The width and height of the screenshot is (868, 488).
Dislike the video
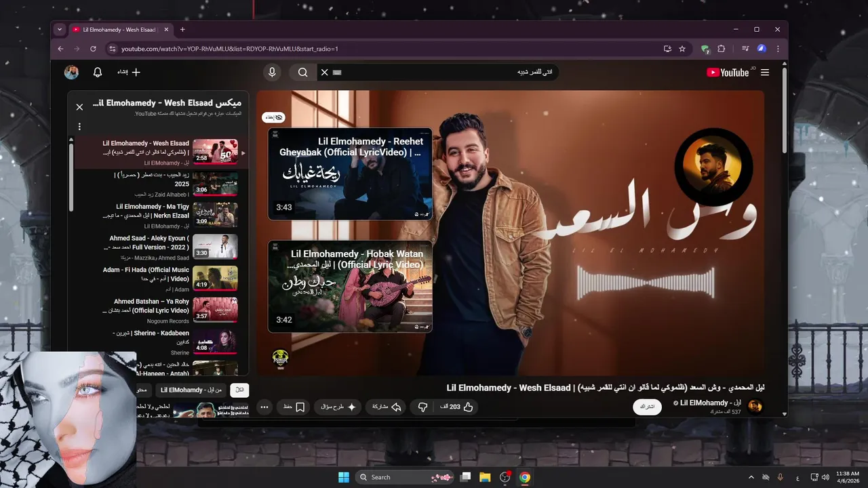click(422, 407)
